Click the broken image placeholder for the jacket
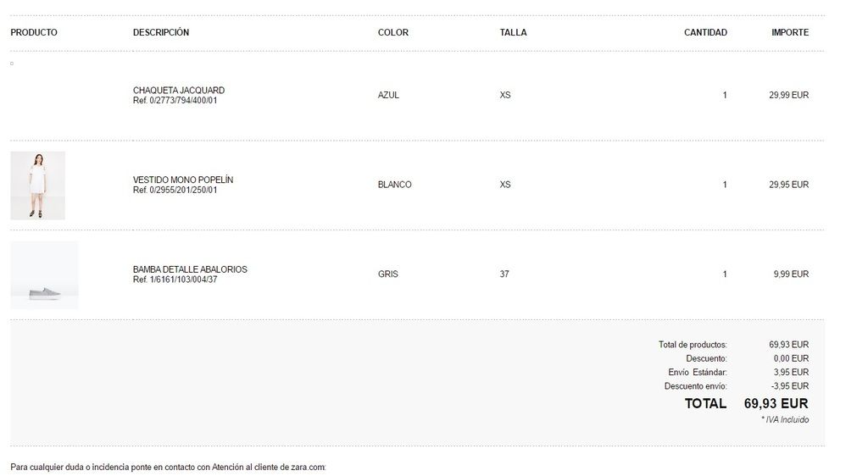868x476 pixels. (x=12, y=64)
